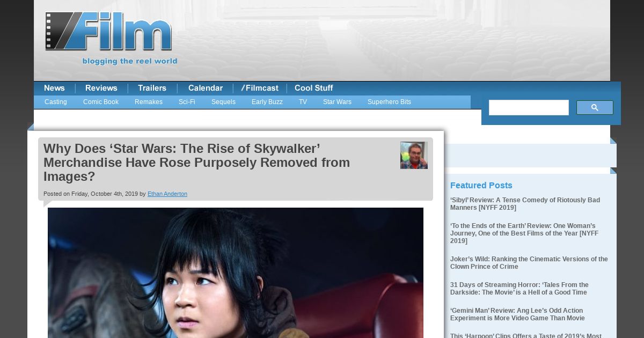Open Ethan Anderton's author avatar
This screenshot has width=644, height=338.
point(414,156)
